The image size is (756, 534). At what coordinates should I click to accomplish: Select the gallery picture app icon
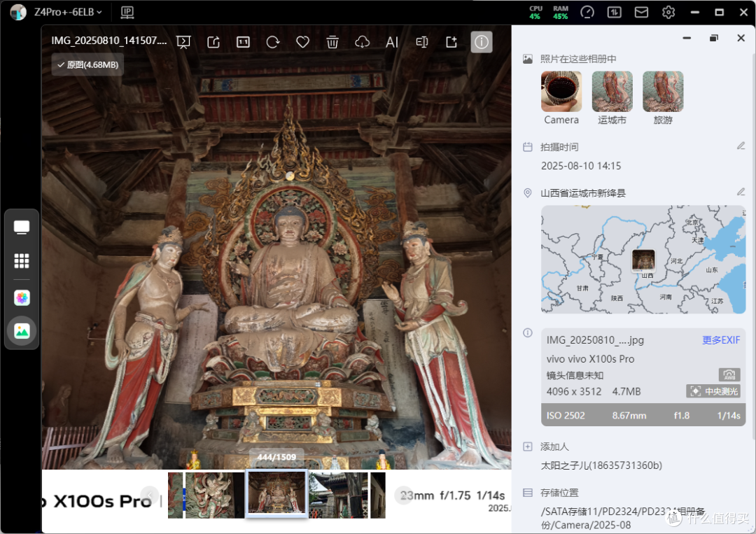tap(22, 331)
